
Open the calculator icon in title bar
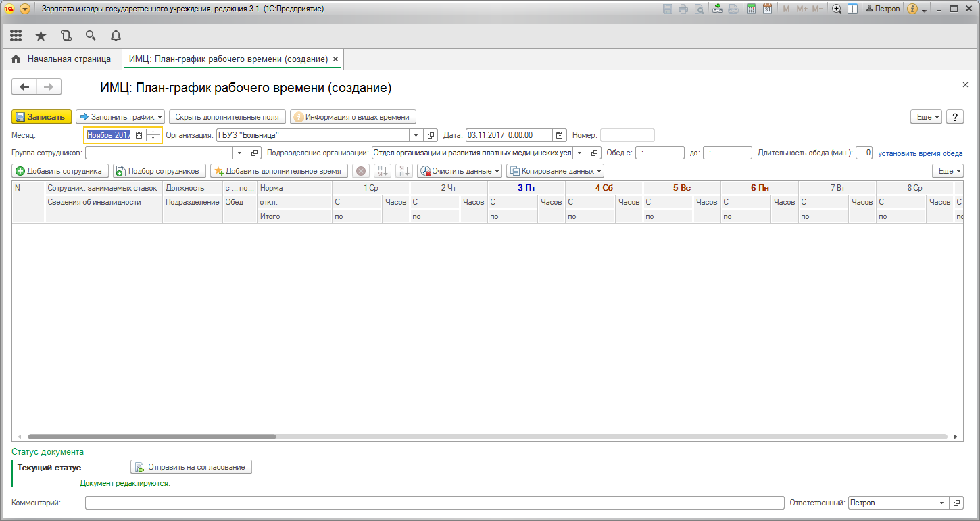(x=751, y=9)
